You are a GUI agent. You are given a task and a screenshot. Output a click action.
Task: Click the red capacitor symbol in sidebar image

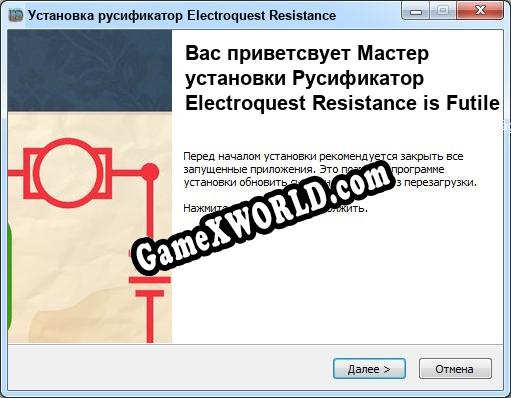150,286
